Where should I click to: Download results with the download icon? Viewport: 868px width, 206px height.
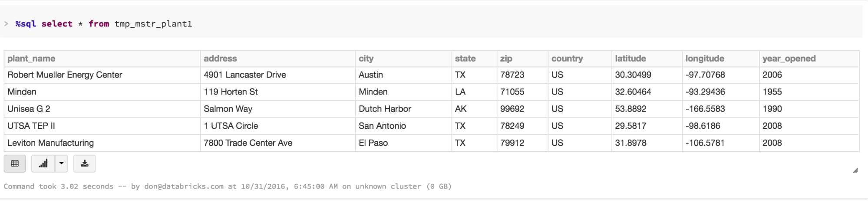(85, 163)
